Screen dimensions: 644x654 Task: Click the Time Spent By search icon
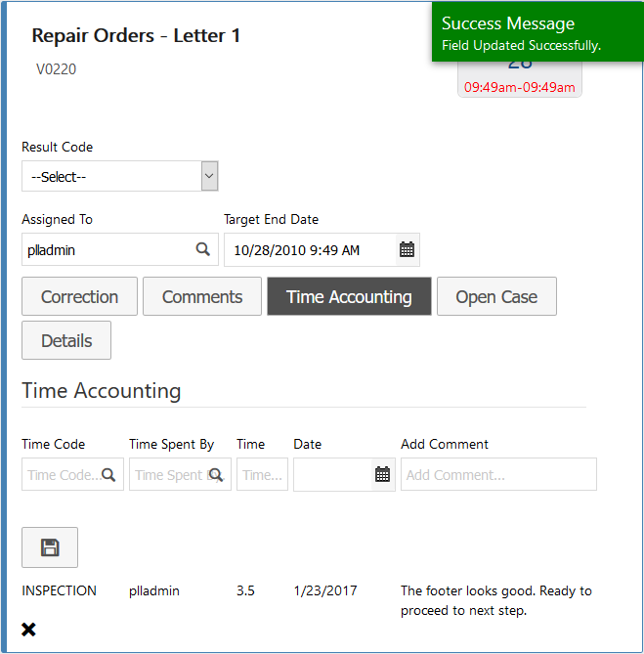click(216, 474)
